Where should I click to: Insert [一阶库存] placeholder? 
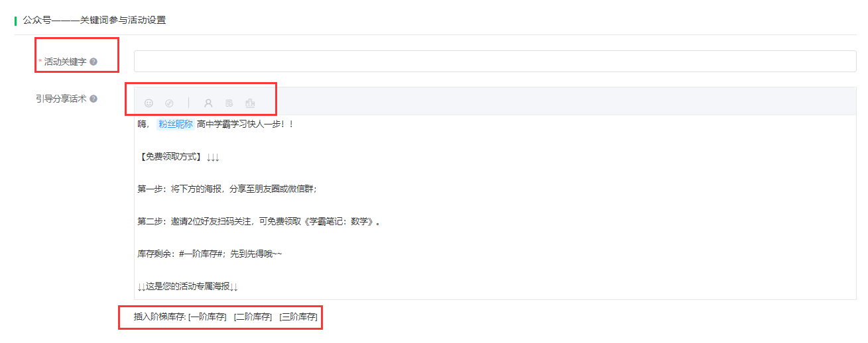[x=208, y=317]
